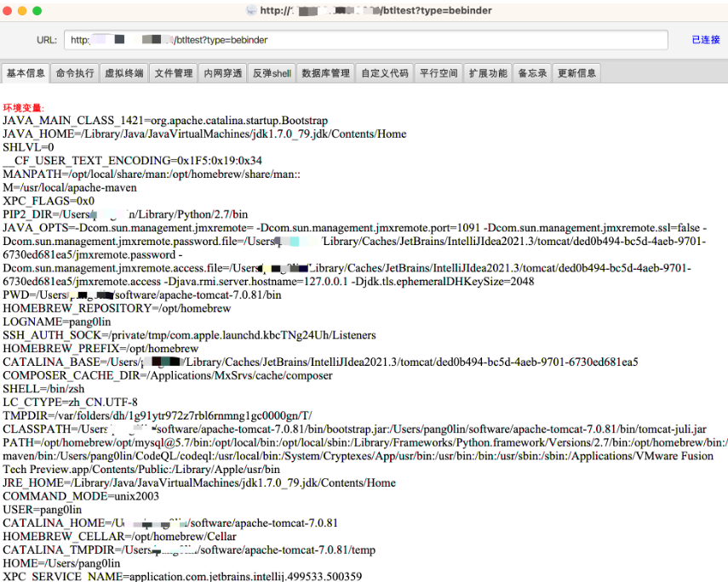Open the 更新信息 tab

point(576,73)
